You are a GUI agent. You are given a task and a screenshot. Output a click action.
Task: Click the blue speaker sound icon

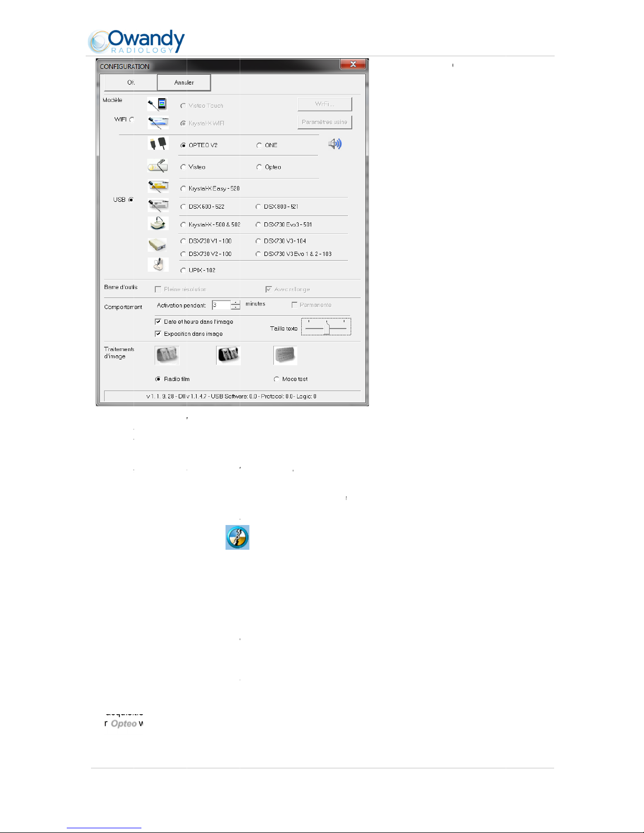pos(335,143)
